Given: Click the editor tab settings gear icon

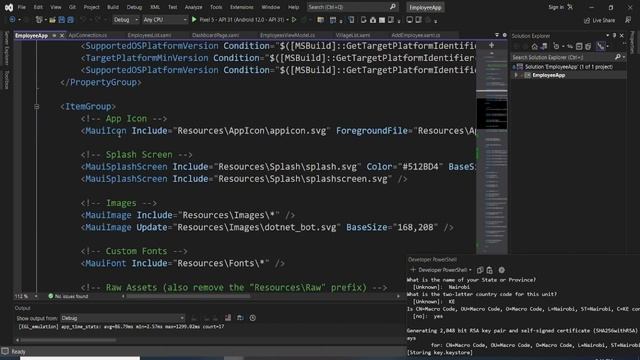Looking at the screenshot, I should (504, 36).
